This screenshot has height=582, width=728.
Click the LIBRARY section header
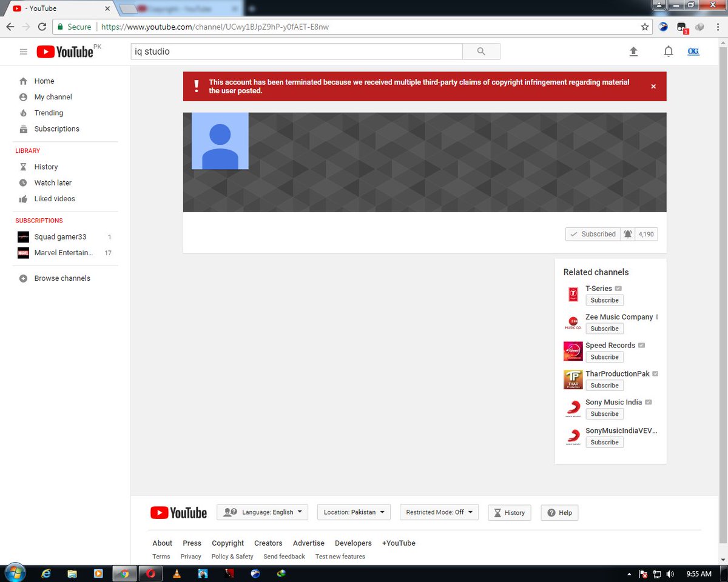[x=28, y=150]
